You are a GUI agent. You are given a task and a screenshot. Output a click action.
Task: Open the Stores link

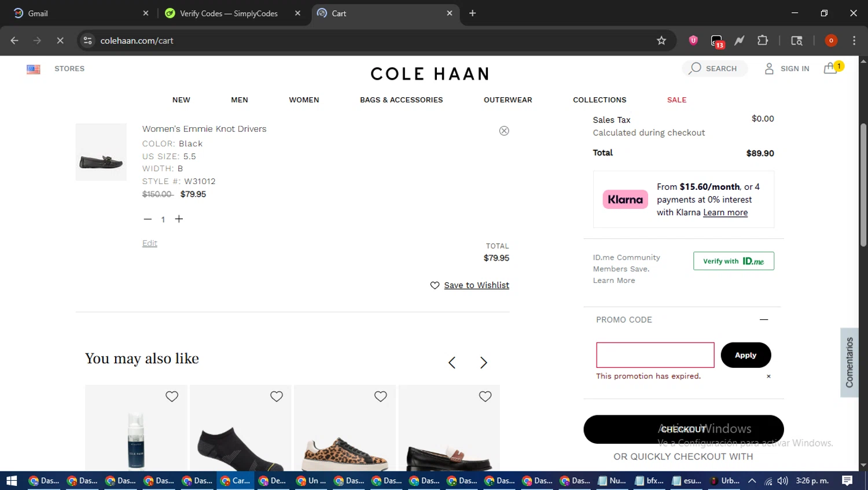[69, 68]
